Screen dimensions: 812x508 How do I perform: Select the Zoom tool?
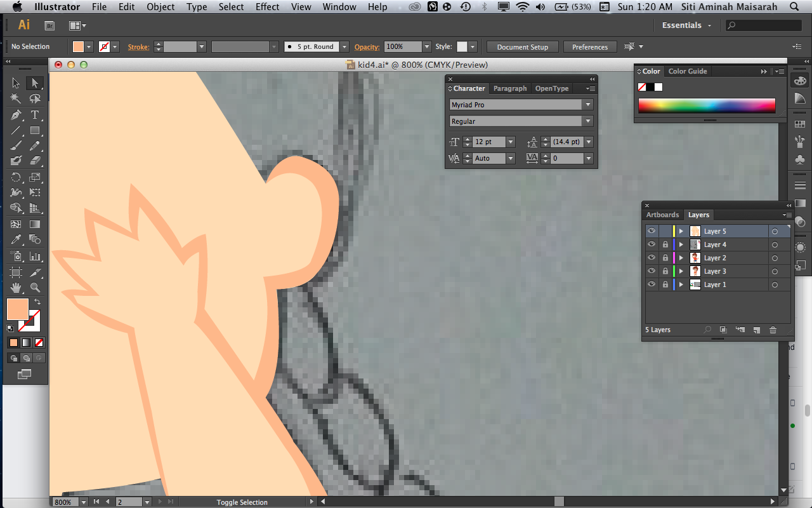point(35,288)
